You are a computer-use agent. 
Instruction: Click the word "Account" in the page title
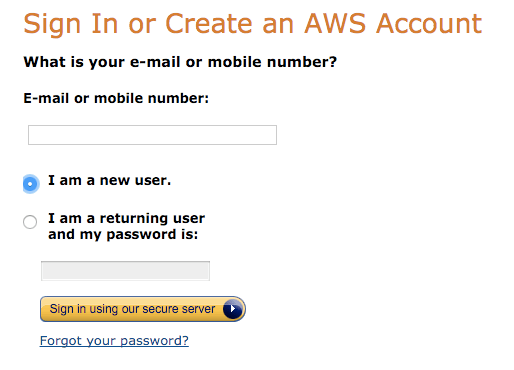pyautogui.click(x=429, y=24)
